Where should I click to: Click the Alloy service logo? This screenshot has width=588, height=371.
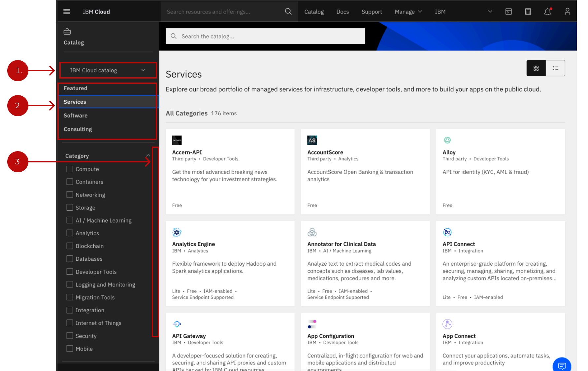(447, 140)
